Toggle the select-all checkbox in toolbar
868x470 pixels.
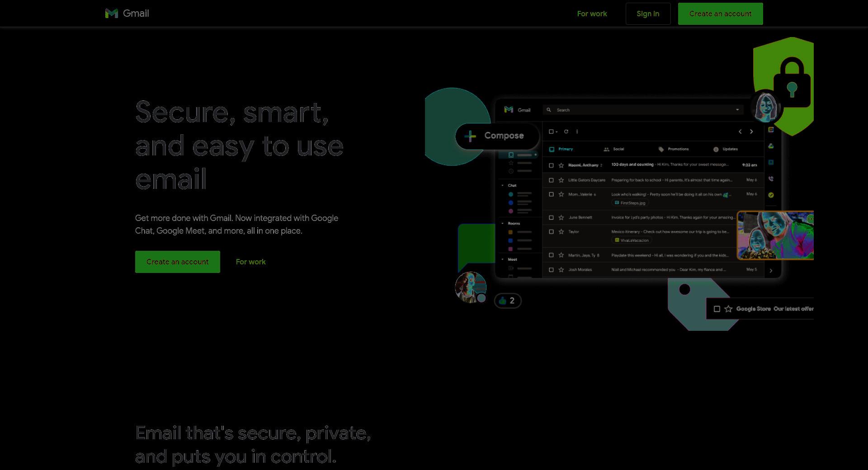551,132
